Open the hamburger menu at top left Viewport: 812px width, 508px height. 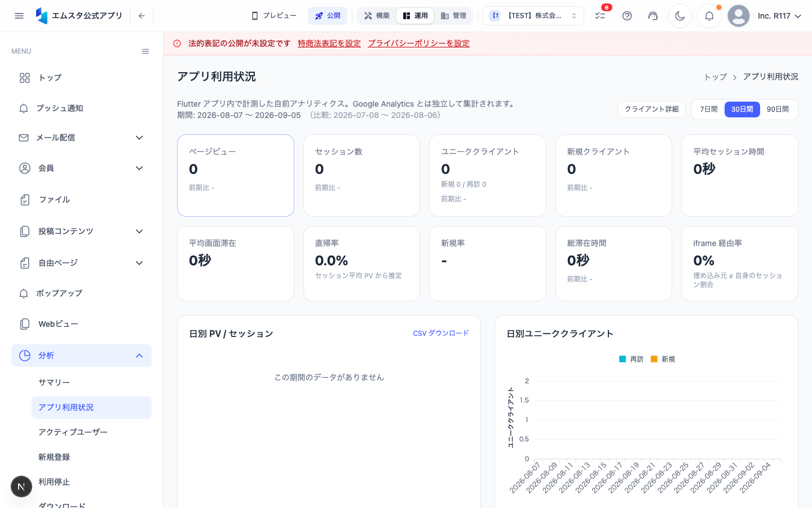pyautogui.click(x=19, y=16)
